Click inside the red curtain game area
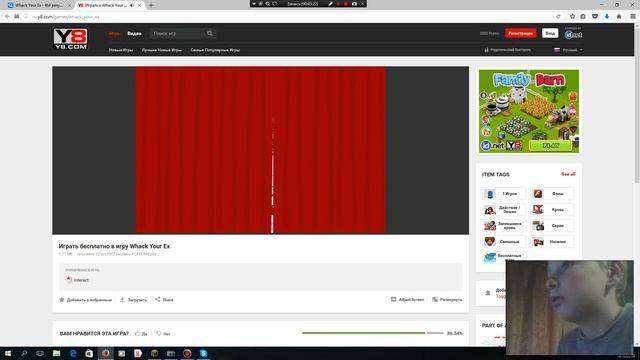640x360 pixels. [x=261, y=150]
